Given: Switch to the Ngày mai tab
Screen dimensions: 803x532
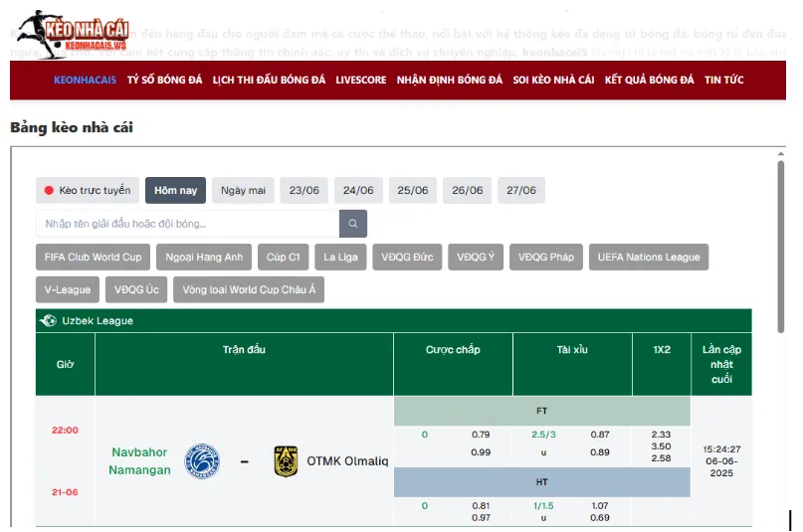Looking at the screenshot, I should [x=243, y=190].
